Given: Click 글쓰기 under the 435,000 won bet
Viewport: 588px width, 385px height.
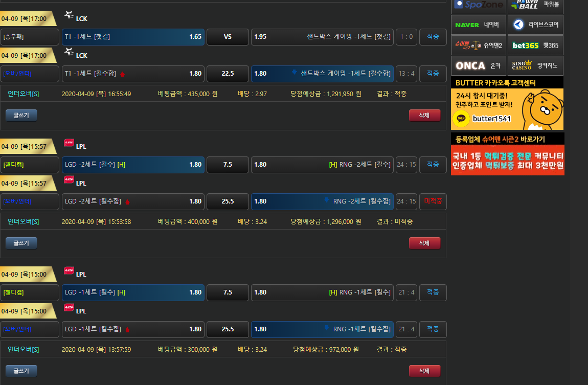Looking at the screenshot, I should click(x=21, y=115).
